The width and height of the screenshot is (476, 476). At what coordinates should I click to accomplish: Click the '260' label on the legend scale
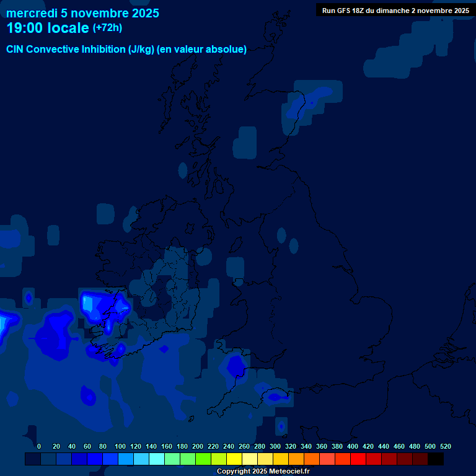point(244,446)
